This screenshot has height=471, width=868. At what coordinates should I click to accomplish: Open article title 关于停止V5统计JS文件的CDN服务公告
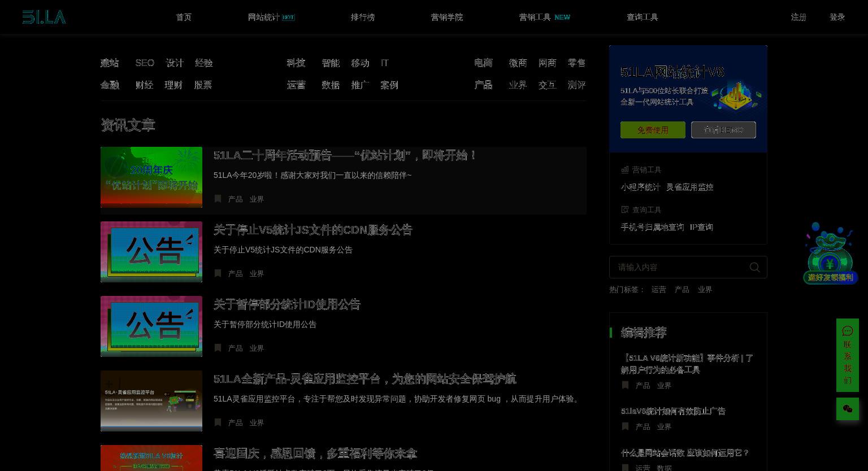tap(313, 230)
